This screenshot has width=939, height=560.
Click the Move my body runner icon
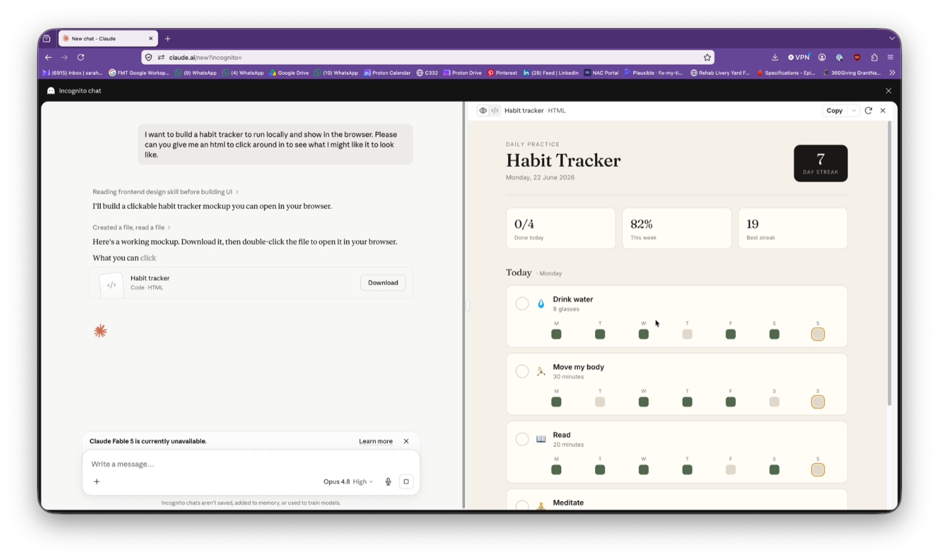tap(541, 372)
